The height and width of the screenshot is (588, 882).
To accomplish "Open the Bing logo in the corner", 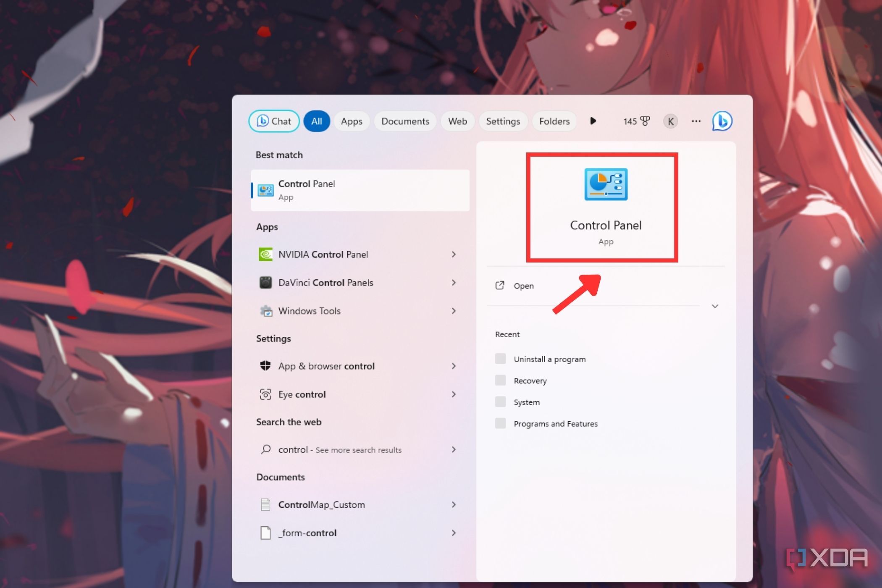I will [x=722, y=121].
